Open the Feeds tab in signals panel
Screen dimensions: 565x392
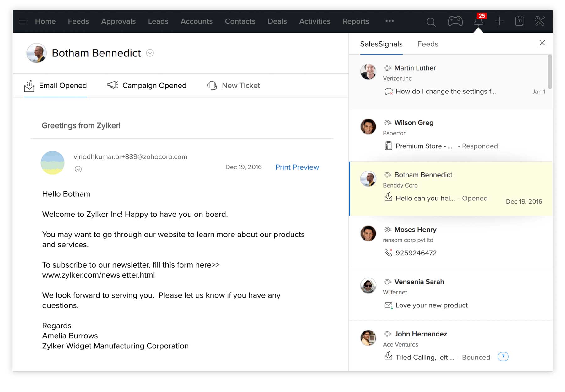point(428,44)
